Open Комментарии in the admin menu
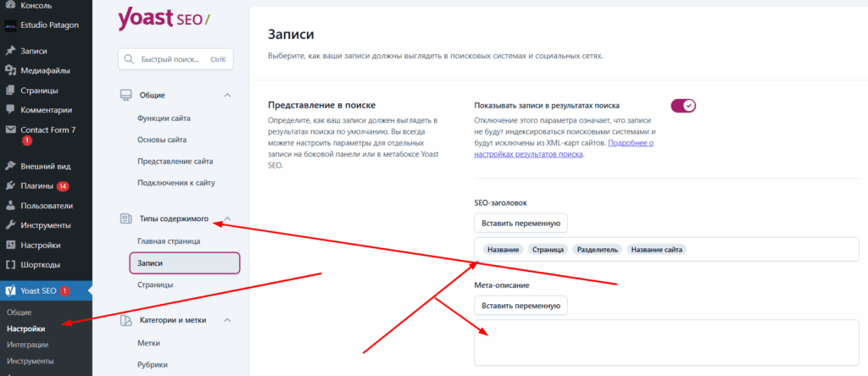Image resolution: width=868 pixels, height=376 pixels. (x=46, y=110)
